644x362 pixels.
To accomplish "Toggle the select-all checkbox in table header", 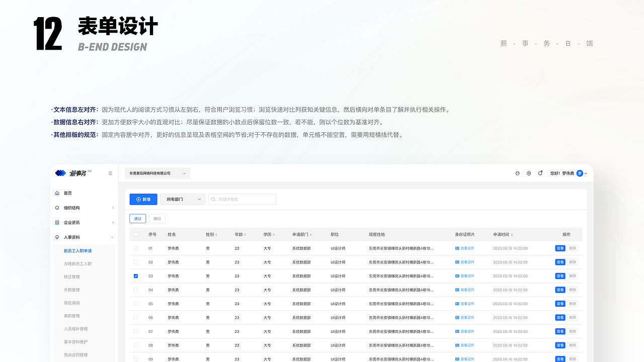I will coord(136,234).
